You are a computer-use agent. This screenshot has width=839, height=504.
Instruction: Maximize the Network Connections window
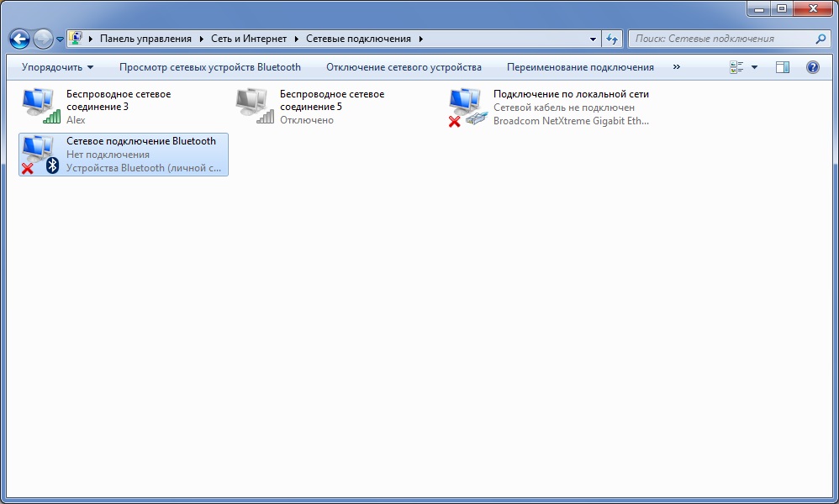click(x=782, y=8)
